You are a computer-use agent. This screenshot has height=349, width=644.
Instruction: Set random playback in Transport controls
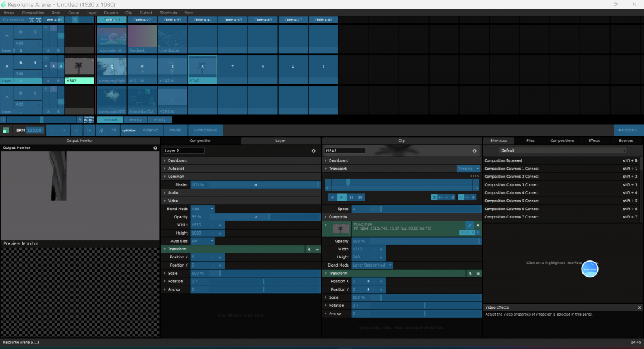click(360, 197)
